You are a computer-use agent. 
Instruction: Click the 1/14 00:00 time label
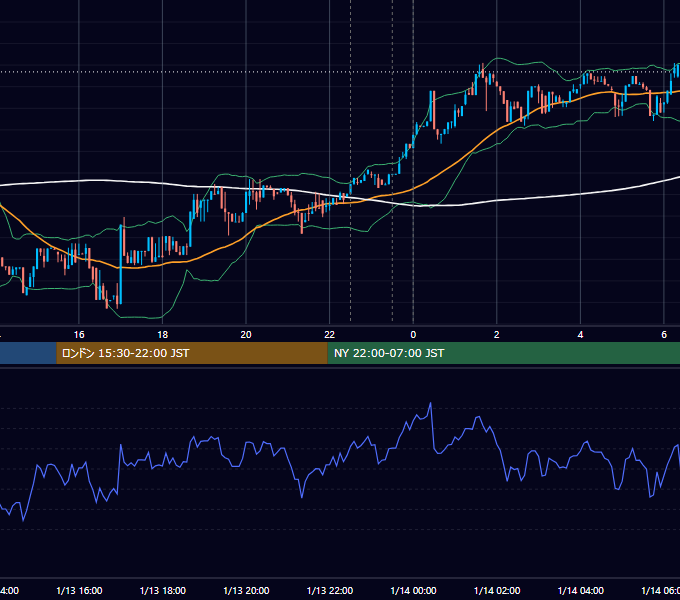click(413, 590)
